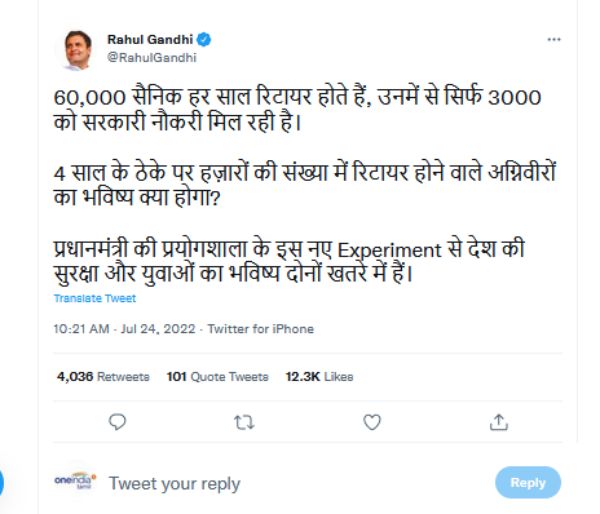This screenshot has height=514, width=600.
Task: Show the 12.3K Likes list
Action: [x=319, y=377]
